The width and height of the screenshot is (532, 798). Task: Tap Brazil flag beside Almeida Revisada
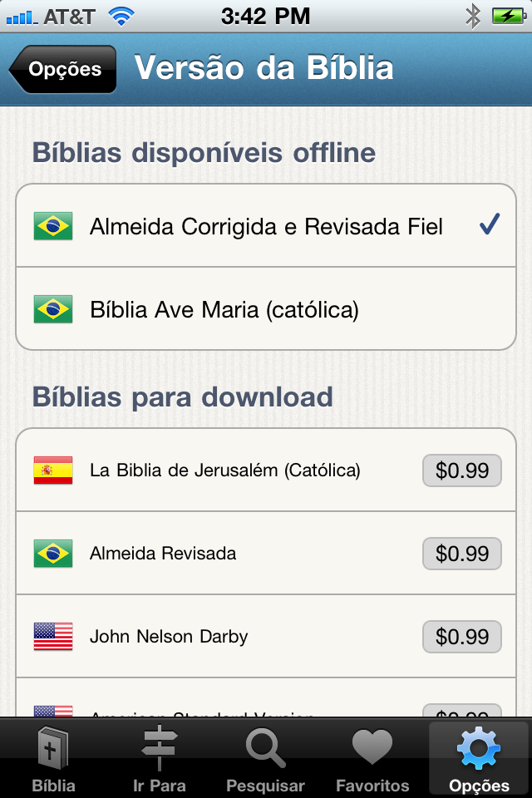point(53,554)
